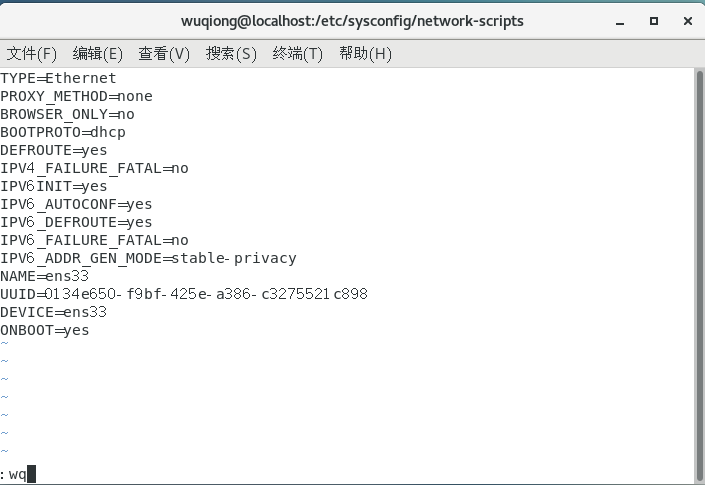The height and width of the screenshot is (485, 705).
Task: Open the 编辑(E) menu
Action: pos(98,53)
